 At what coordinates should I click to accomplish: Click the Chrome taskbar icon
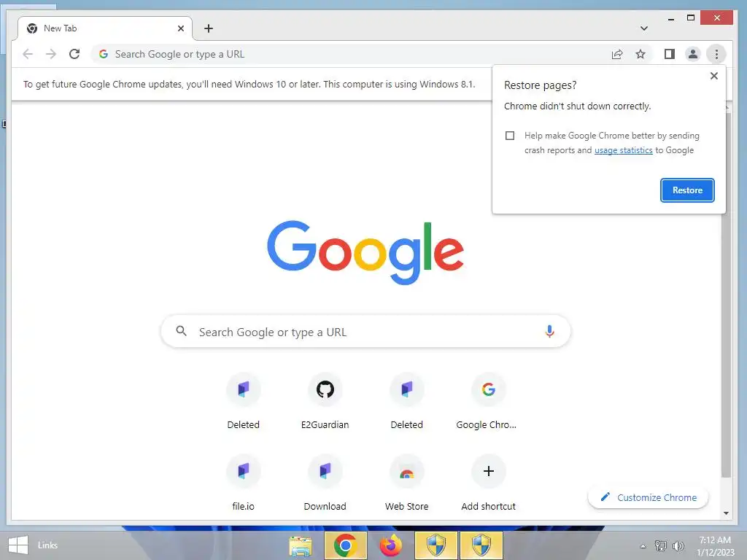[x=345, y=545]
